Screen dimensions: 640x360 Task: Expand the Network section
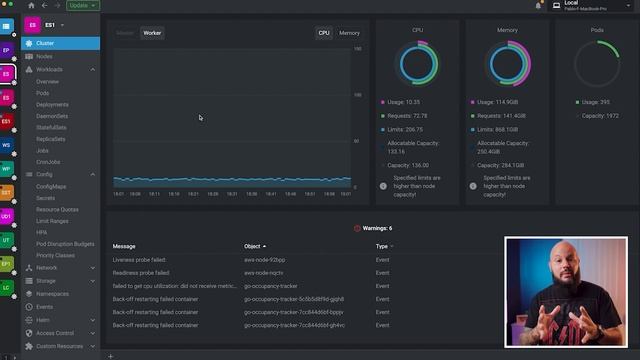click(x=93, y=268)
